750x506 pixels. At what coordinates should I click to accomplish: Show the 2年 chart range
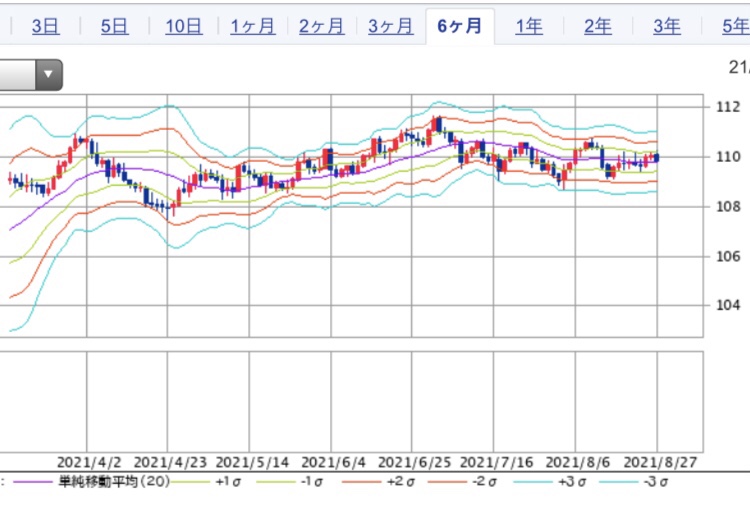(597, 26)
